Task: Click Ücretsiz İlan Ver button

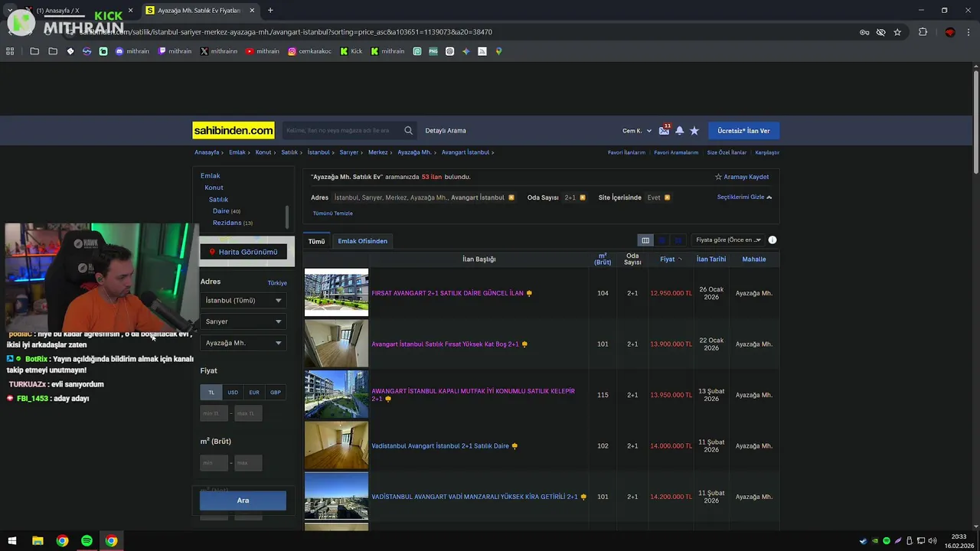Action: (x=743, y=131)
